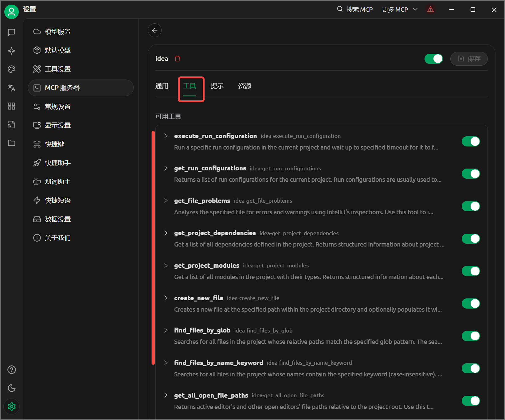Click the get_project_modules tool name

(207, 266)
